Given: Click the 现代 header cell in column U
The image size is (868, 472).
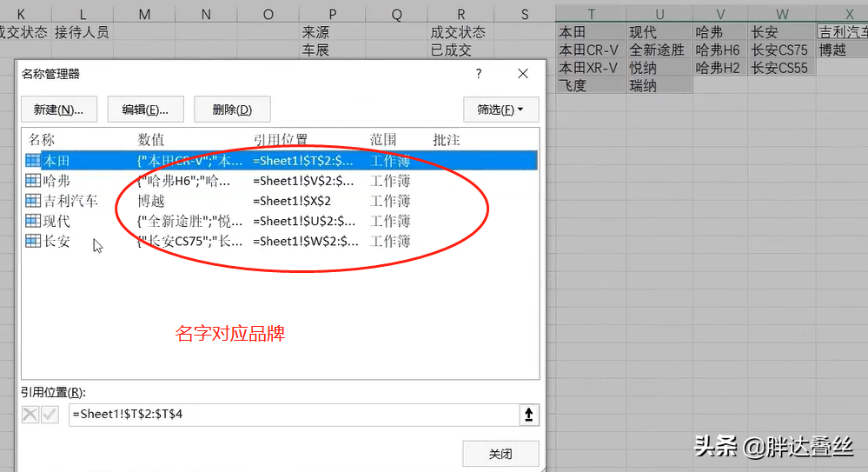Looking at the screenshot, I should click(x=659, y=32).
